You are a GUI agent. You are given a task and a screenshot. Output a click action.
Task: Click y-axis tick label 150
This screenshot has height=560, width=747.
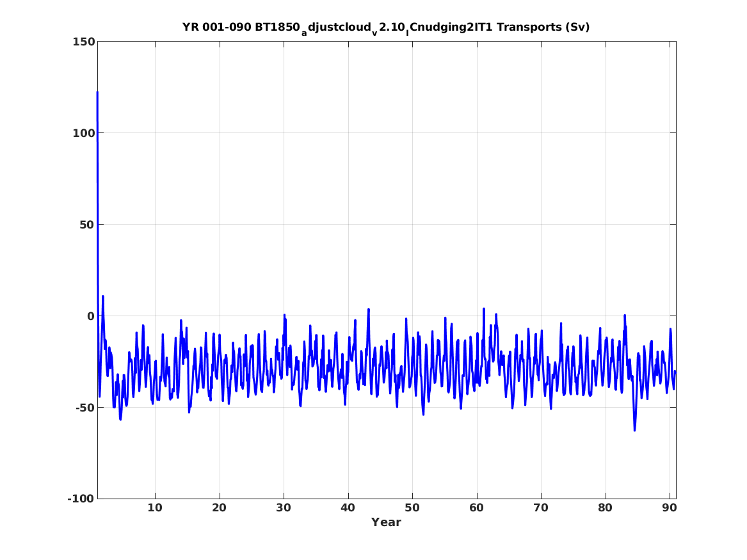pyautogui.click(x=84, y=42)
